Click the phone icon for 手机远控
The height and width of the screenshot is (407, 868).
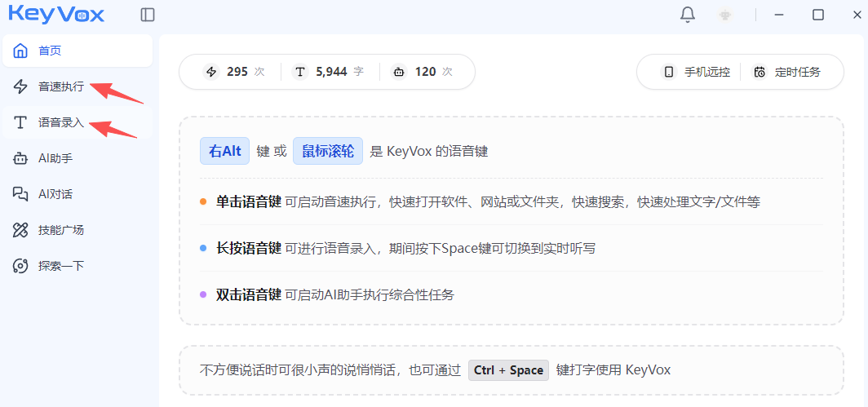click(x=669, y=72)
